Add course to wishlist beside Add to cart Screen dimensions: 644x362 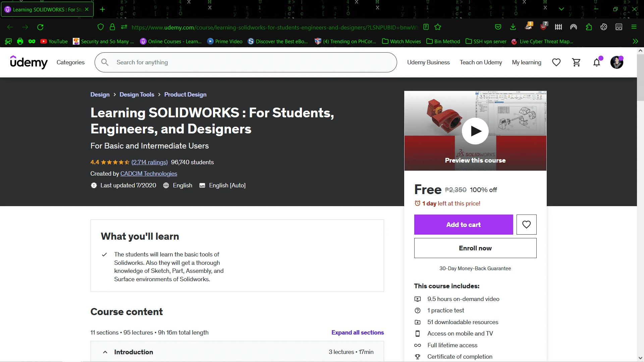[527, 225]
